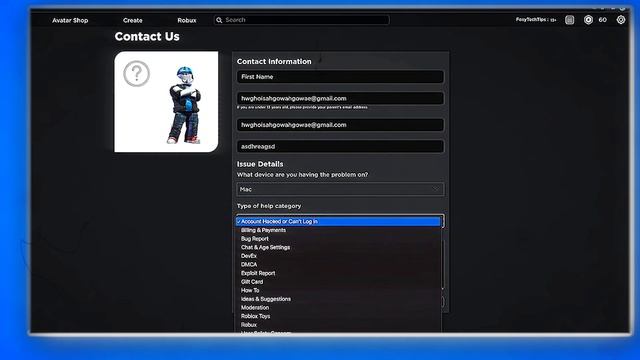Click the top Search field
The width and height of the screenshot is (640, 360).
pyautogui.click(x=302, y=20)
